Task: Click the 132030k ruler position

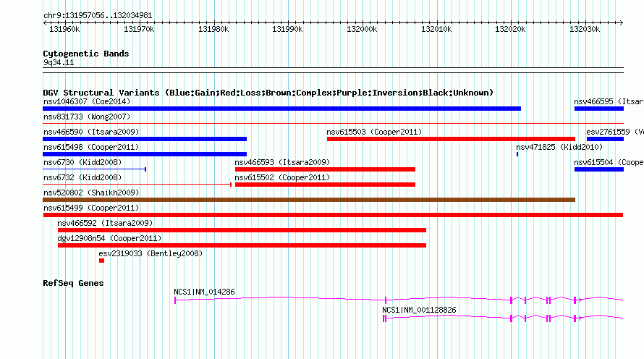Action: tap(585, 29)
